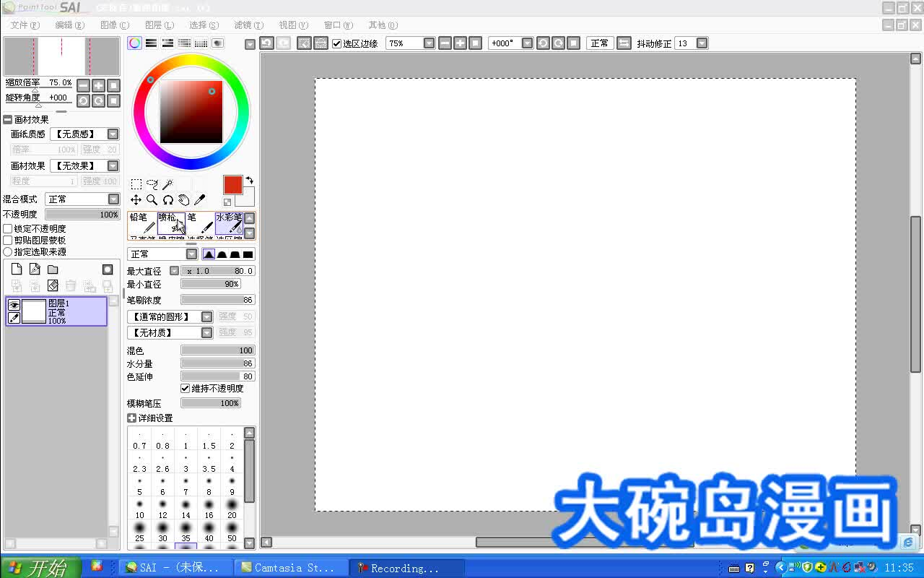The height and width of the screenshot is (578, 924).
Task: Select the eyedropper color picker tool
Action: point(200,200)
